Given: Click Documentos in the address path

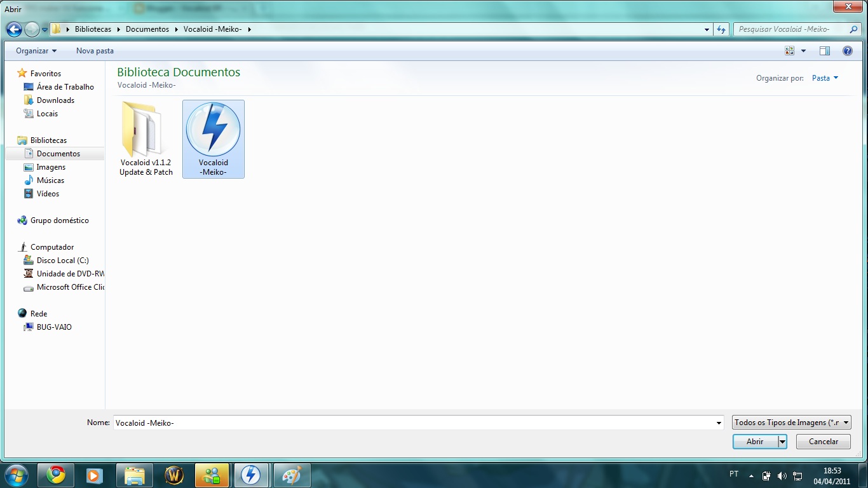Looking at the screenshot, I should click(147, 29).
